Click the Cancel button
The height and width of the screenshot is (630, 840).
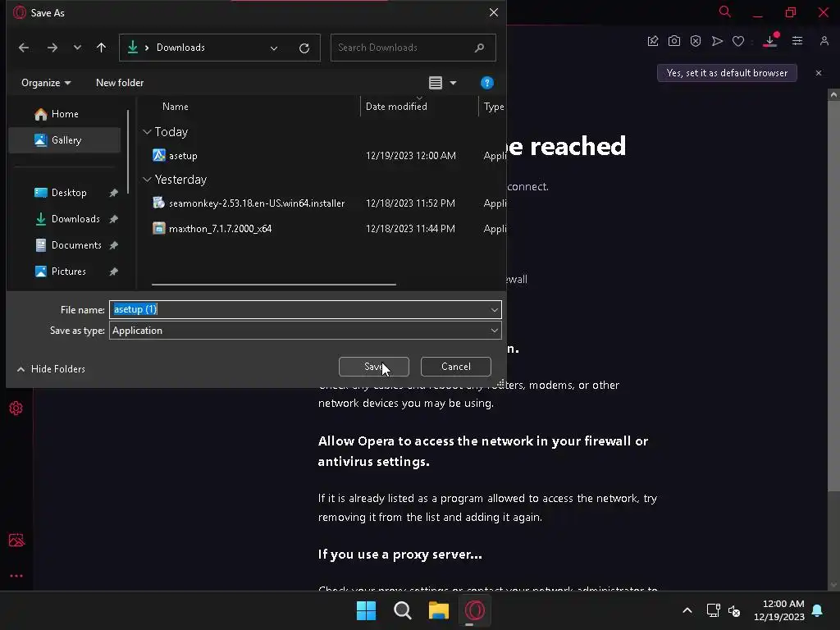point(456,367)
